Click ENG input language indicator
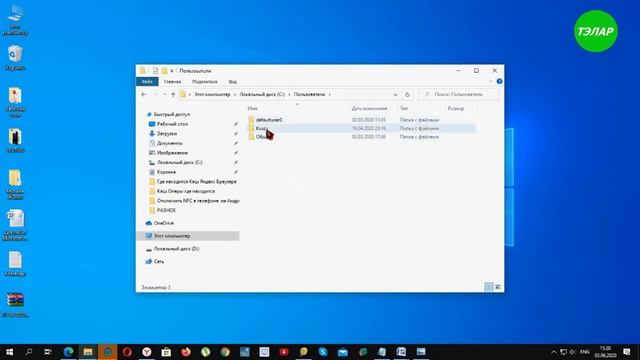640x360 pixels. (x=585, y=352)
